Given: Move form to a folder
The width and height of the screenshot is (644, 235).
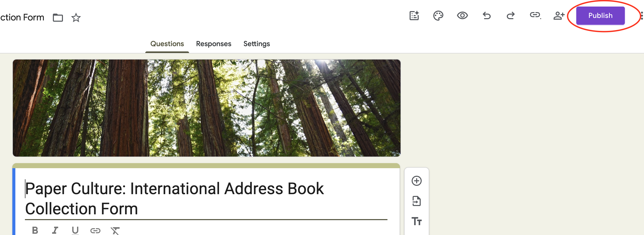Looking at the screenshot, I should point(58,18).
